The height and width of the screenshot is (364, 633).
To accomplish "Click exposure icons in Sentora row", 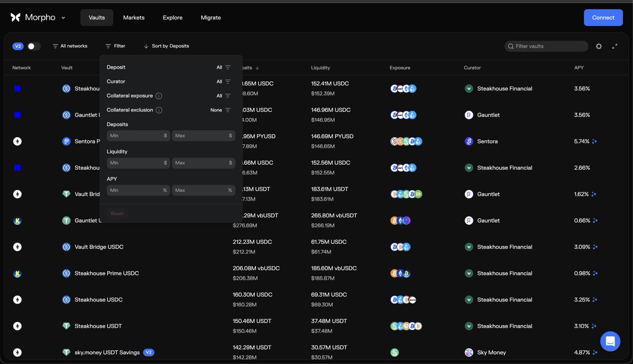I will (406, 141).
